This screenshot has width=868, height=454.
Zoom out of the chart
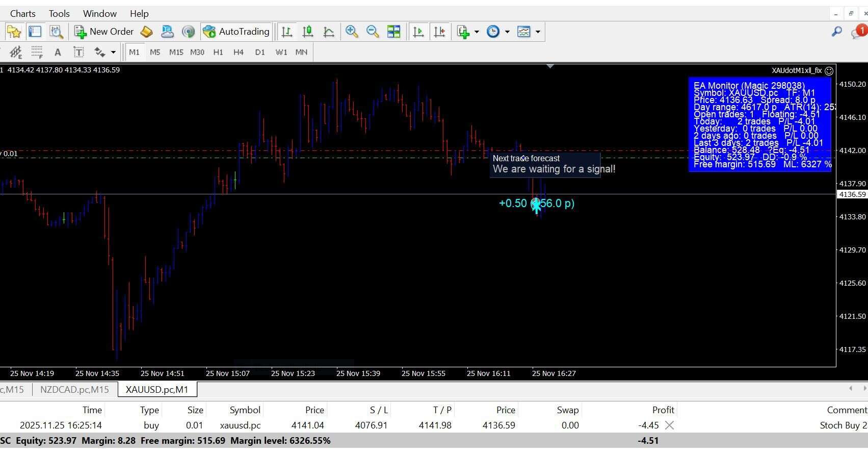(x=373, y=32)
